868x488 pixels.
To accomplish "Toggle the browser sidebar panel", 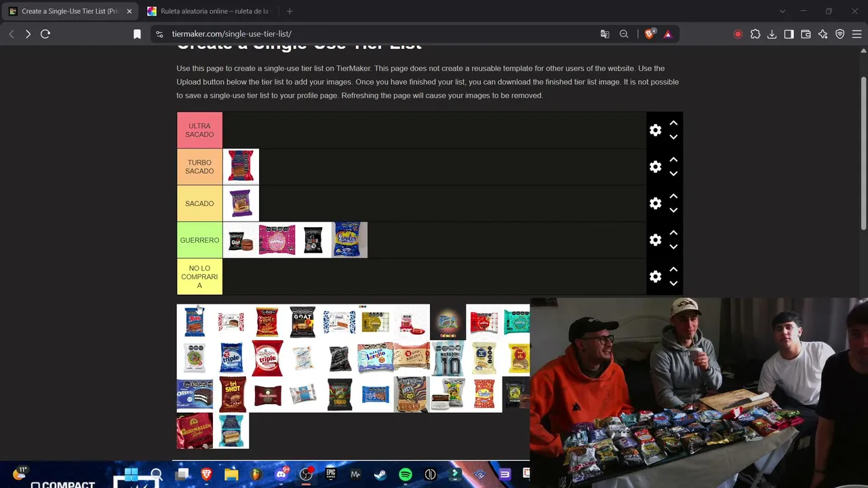I will point(789,34).
